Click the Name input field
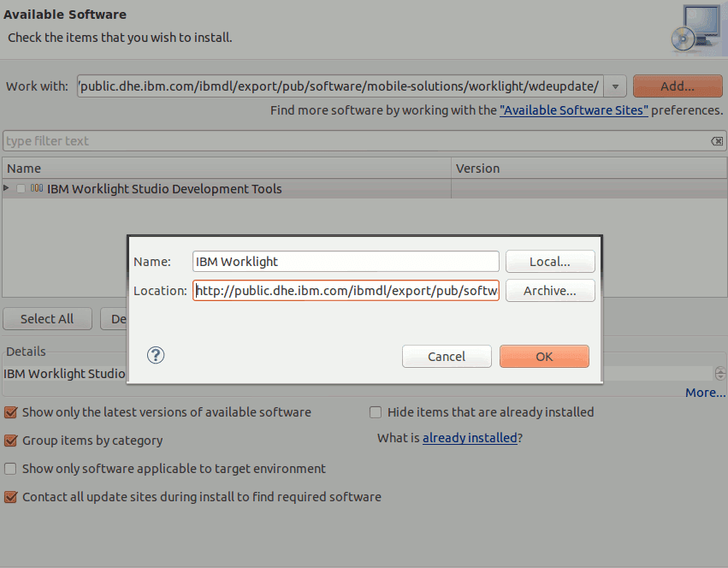 click(x=346, y=262)
